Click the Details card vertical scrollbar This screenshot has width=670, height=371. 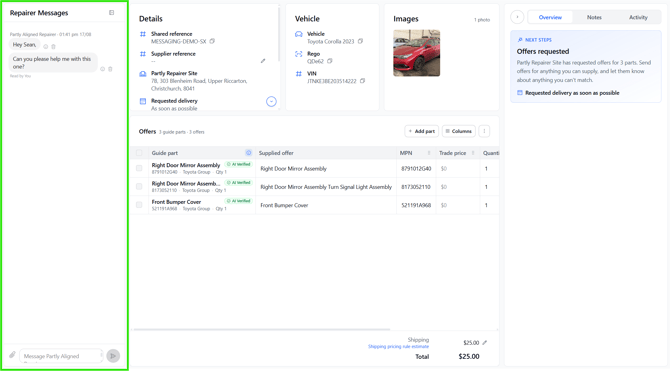pyautogui.click(x=279, y=33)
